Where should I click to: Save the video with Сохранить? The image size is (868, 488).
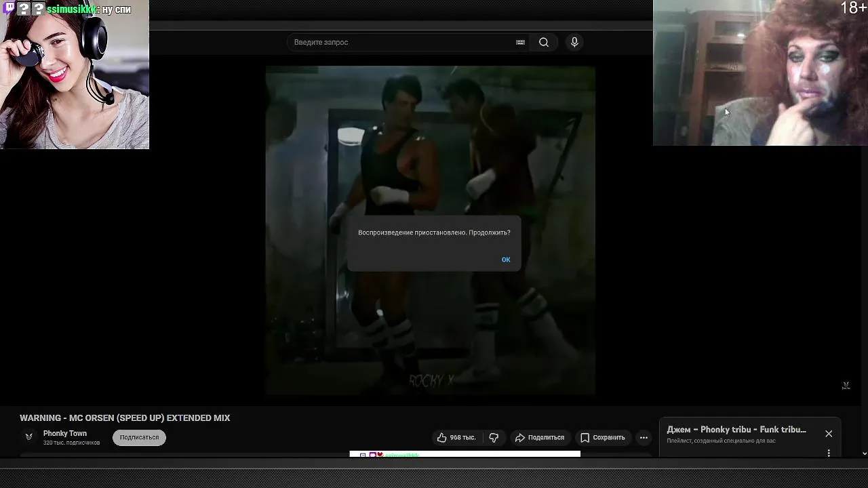(x=603, y=438)
